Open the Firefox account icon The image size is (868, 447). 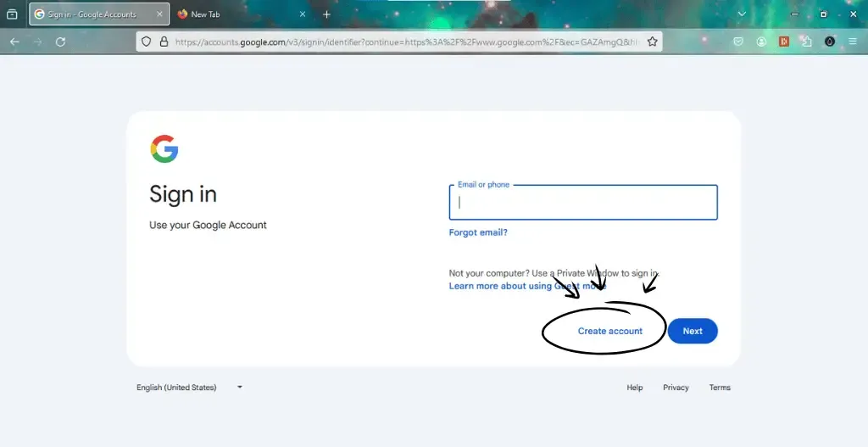click(762, 42)
